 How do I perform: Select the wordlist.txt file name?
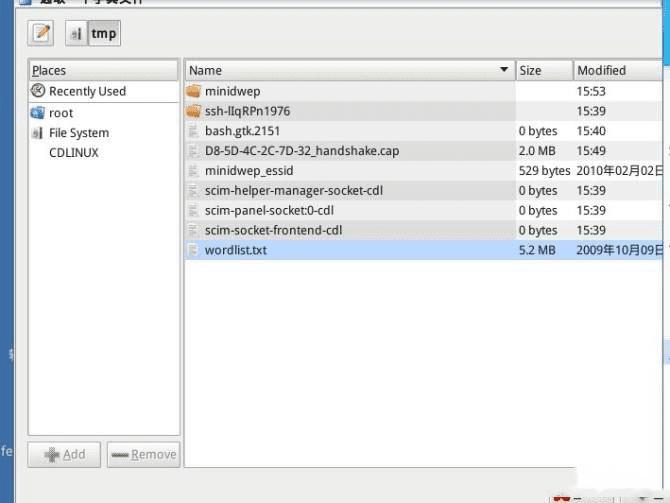[x=235, y=250]
